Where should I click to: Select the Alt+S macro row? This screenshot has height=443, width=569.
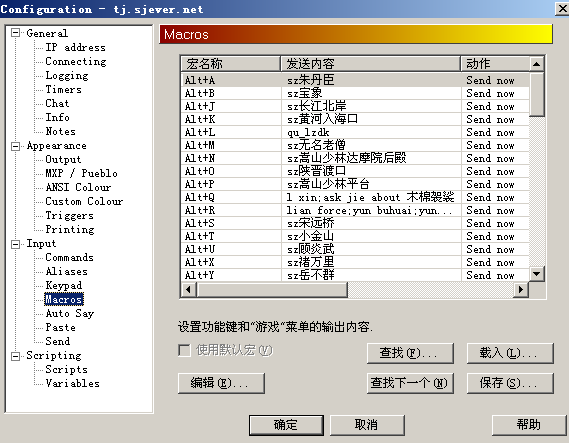[355, 223]
